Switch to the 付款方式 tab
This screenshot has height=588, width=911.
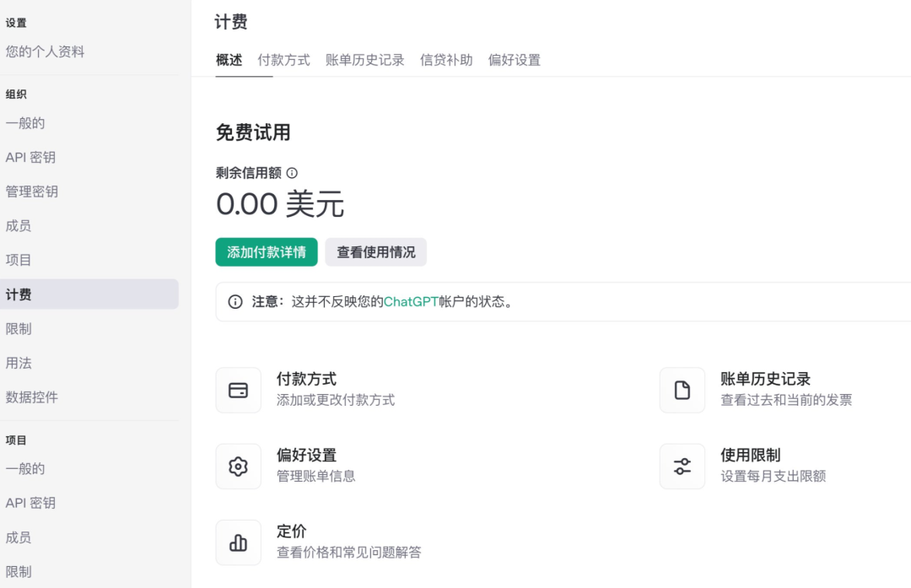283,60
